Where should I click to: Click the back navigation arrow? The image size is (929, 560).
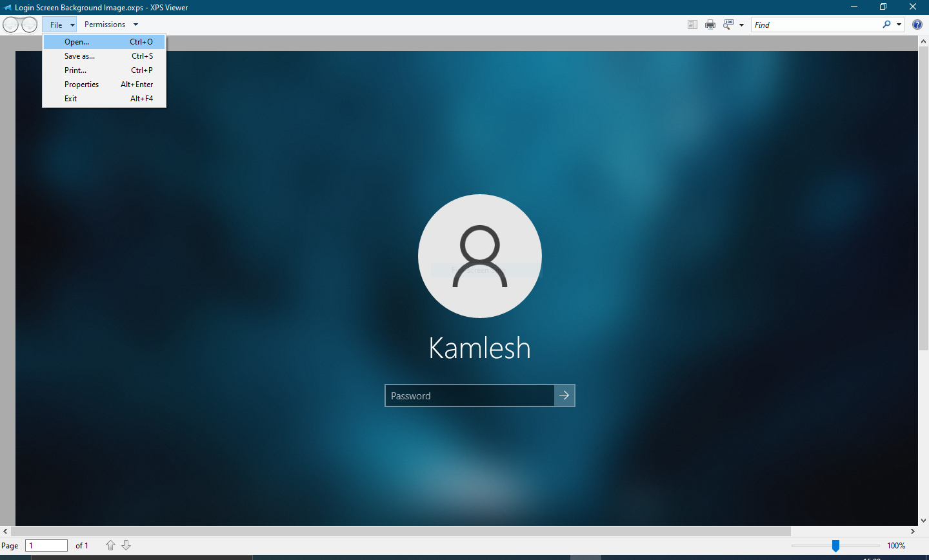point(10,24)
